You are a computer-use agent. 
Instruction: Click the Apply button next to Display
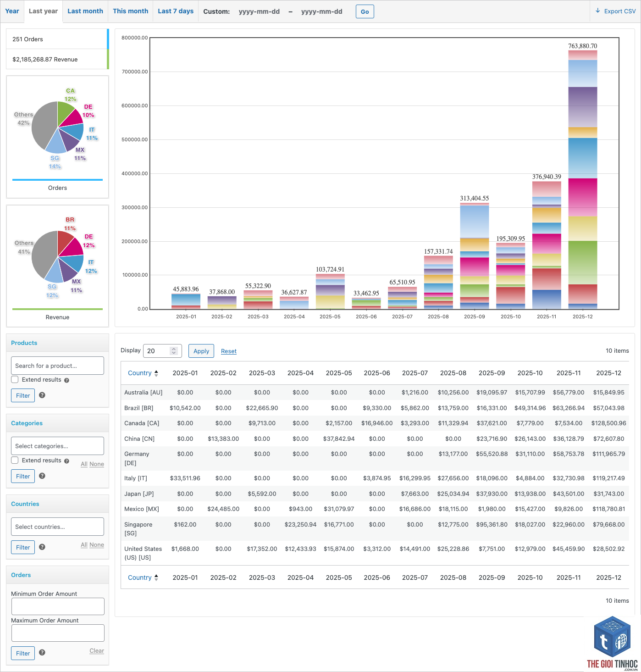(201, 351)
